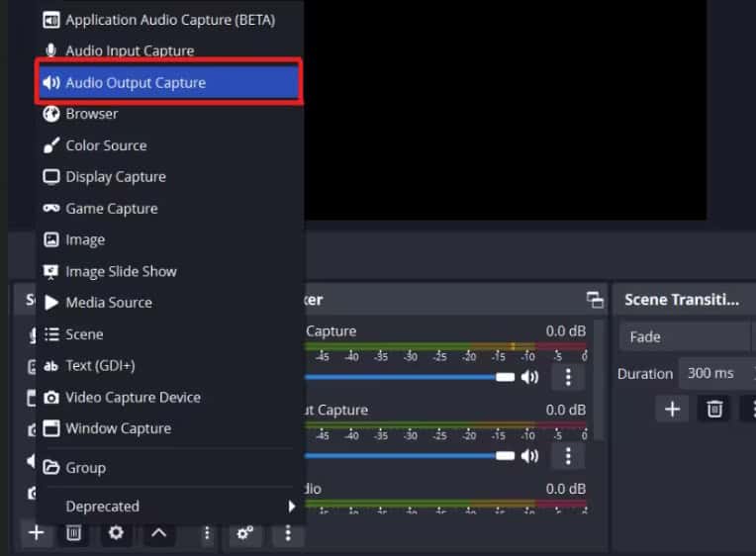The width and height of the screenshot is (756, 556).
Task: Click the monitor icon beside Display Capture
Action: [x=51, y=177]
